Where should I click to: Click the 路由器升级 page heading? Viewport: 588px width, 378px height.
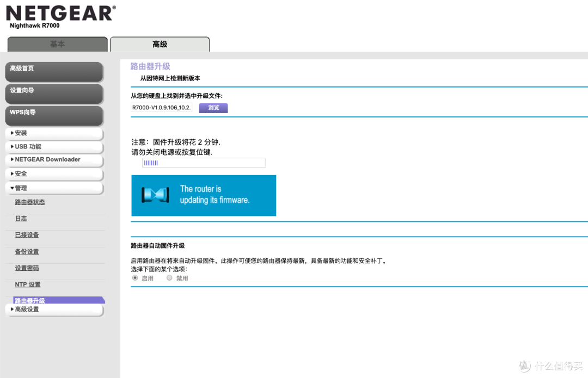150,66
